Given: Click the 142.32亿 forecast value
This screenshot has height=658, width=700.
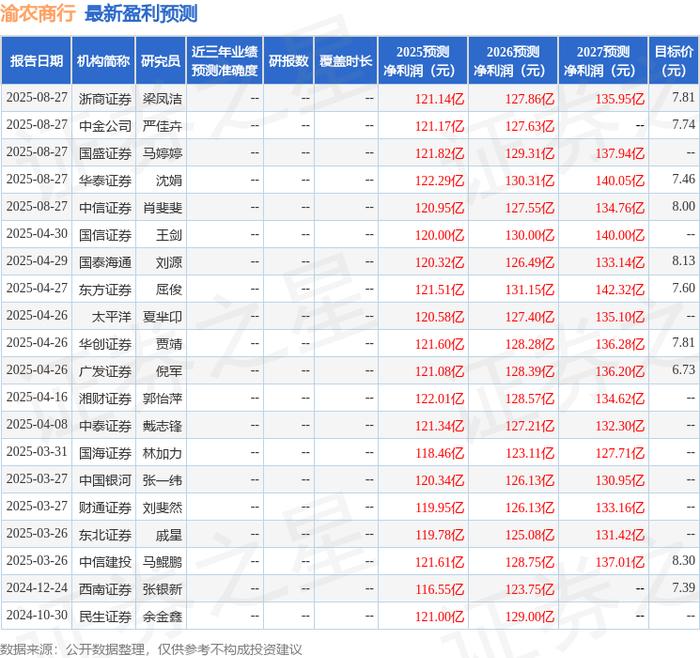Looking at the screenshot, I should 620,289.
